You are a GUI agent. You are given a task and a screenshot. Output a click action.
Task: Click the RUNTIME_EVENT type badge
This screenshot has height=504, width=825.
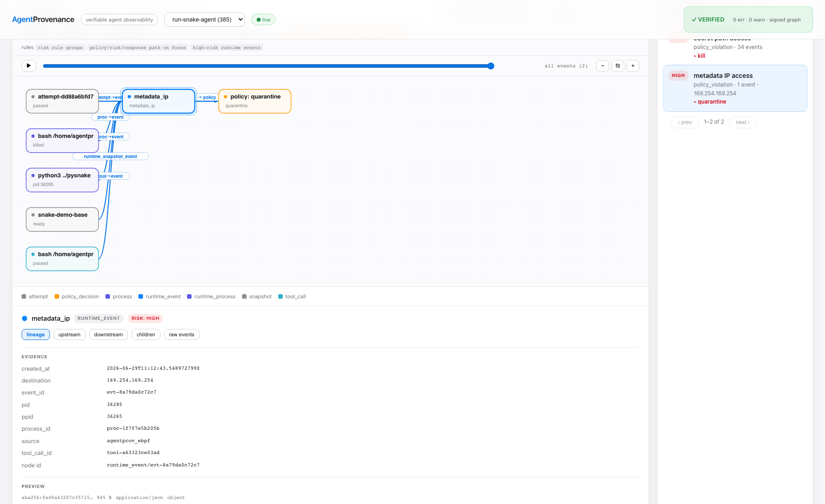[x=99, y=318]
